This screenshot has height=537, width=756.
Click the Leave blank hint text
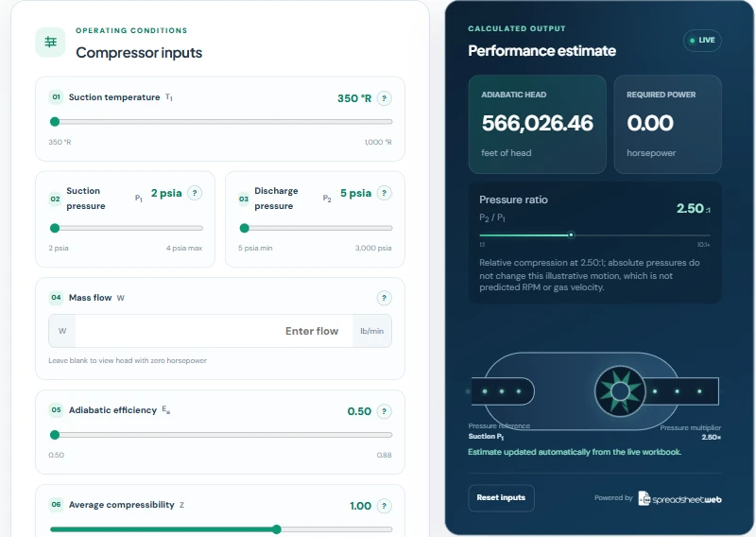[128, 360]
